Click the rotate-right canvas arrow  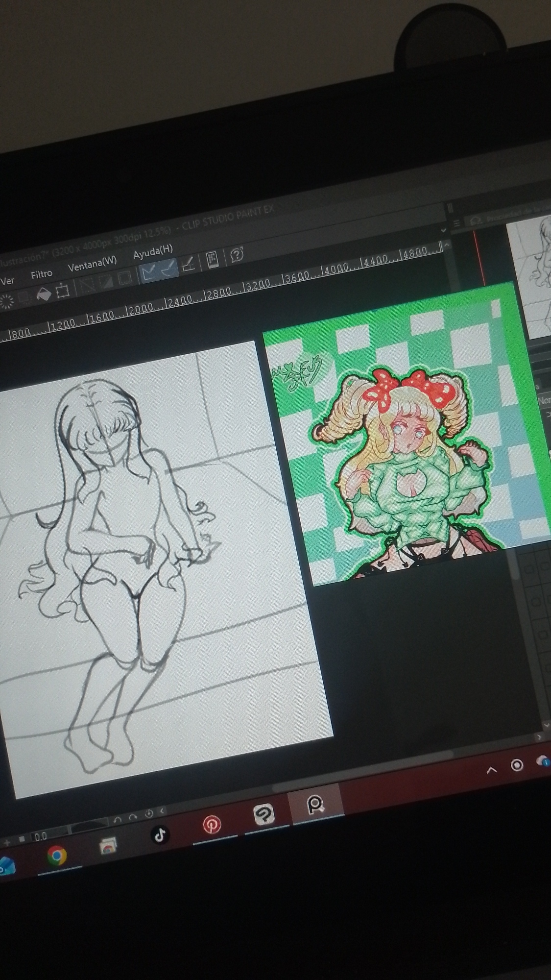tap(133, 818)
